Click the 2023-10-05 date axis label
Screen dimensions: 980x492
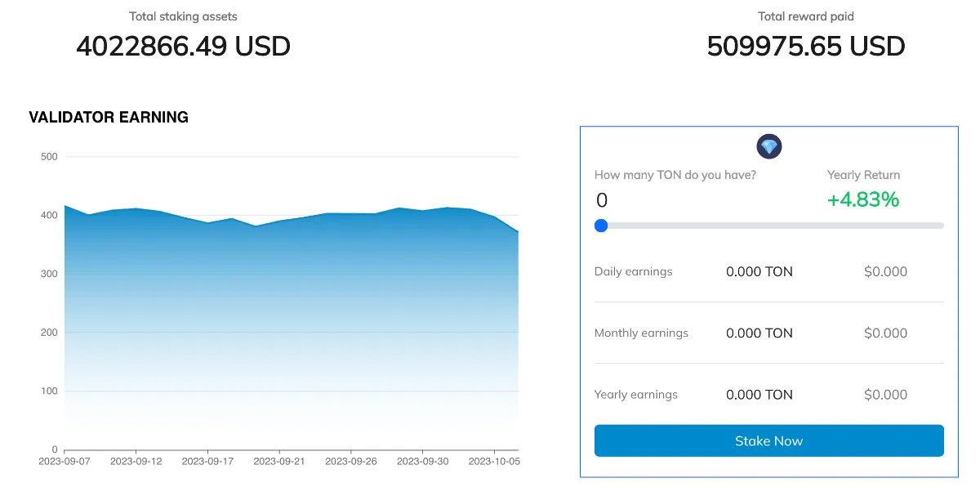(494, 461)
